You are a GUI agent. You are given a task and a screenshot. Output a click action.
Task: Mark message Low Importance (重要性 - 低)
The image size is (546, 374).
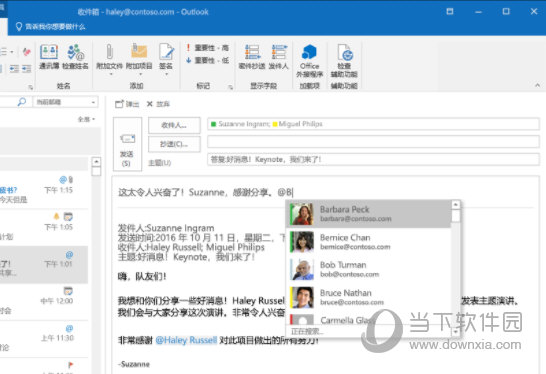pos(207,61)
